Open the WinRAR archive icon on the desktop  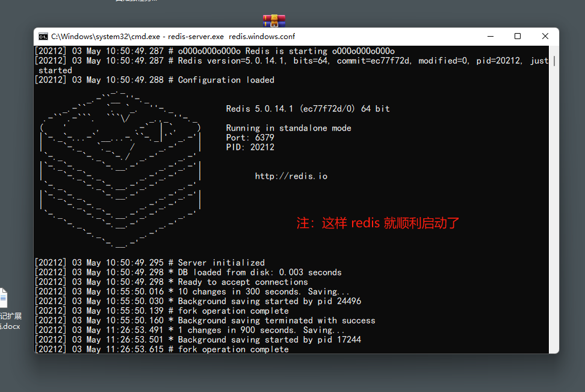pyautogui.click(x=274, y=21)
